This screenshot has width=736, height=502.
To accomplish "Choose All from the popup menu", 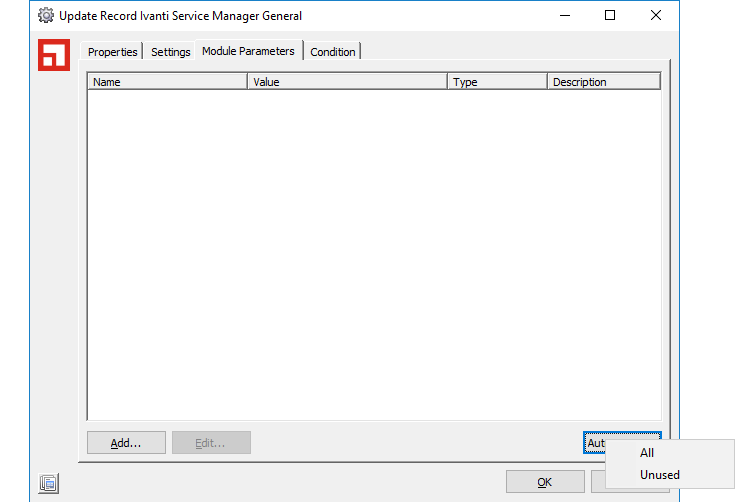I will pyautogui.click(x=670, y=453).
